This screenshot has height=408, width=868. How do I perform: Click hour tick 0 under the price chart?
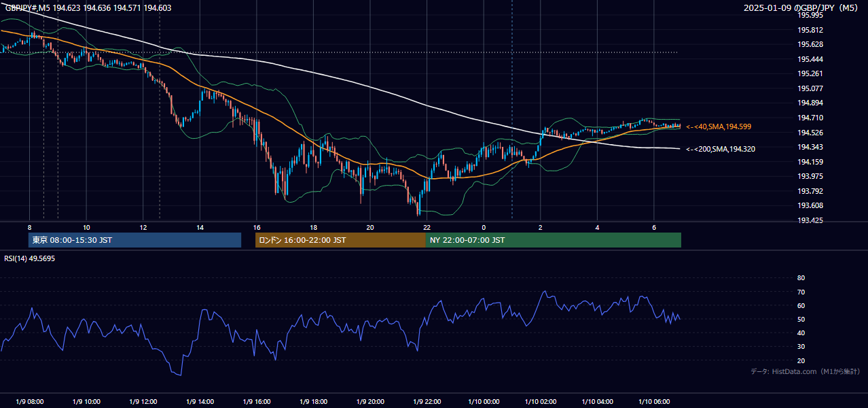point(484,227)
